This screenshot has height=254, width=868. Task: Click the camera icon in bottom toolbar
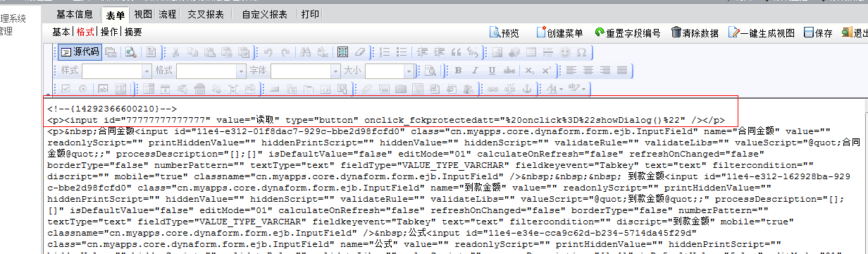[401, 89]
